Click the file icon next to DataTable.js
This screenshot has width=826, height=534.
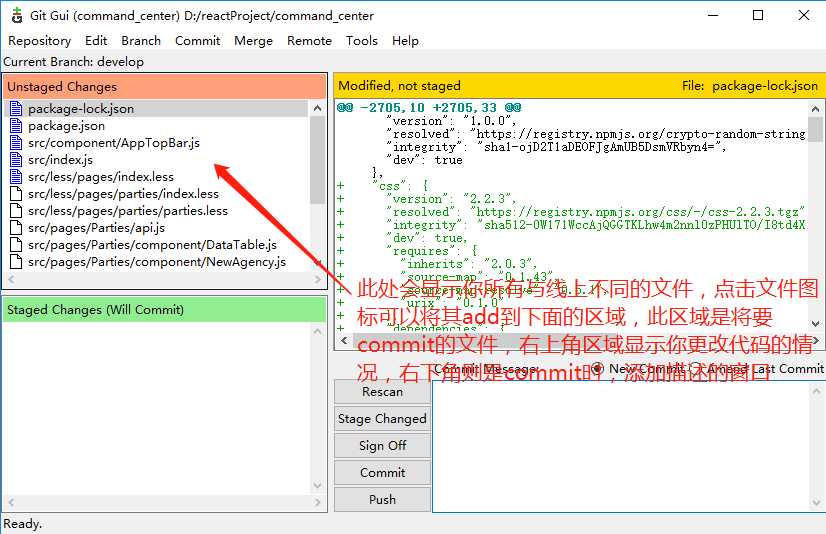tap(16, 244)
